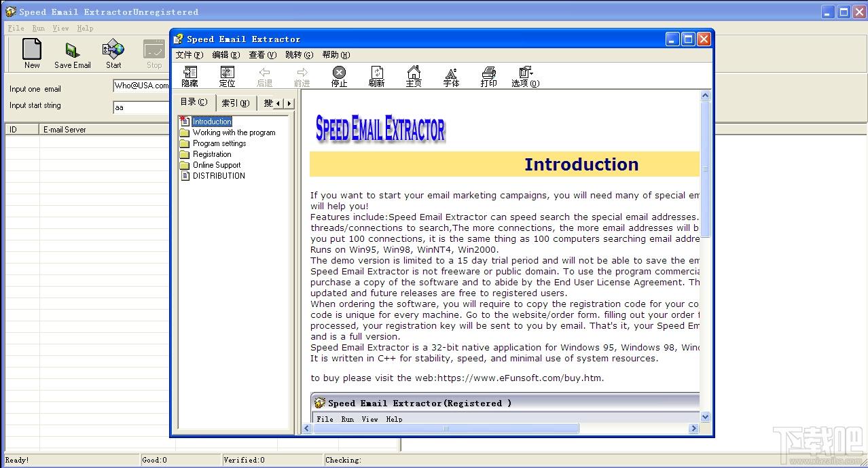The height and width of the screenshot is (468, 868).
Task: Click the Verified:0 status bar entry
Action: pos(244,460)
